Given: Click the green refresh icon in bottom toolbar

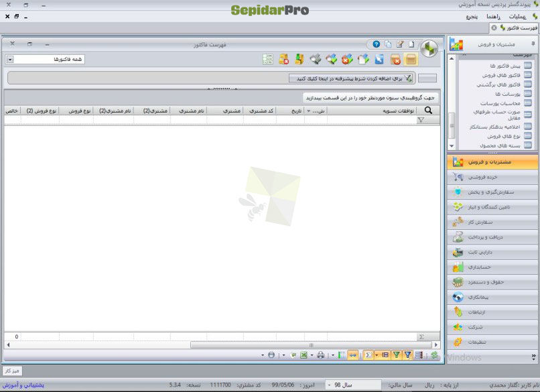Looking at the screenshot, I should (434, 354).
